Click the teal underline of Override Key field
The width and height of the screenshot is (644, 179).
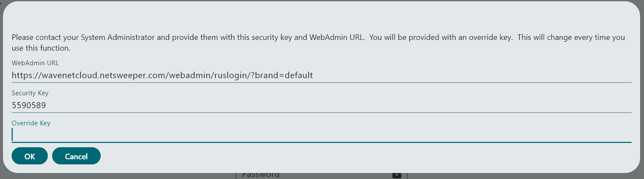321,142
